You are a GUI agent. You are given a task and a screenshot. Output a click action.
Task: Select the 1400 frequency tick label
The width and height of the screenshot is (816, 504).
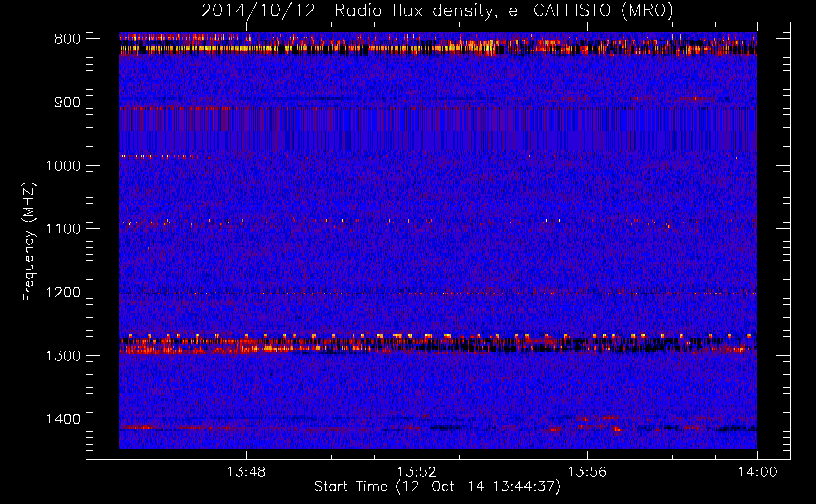[x=64, y=419]
